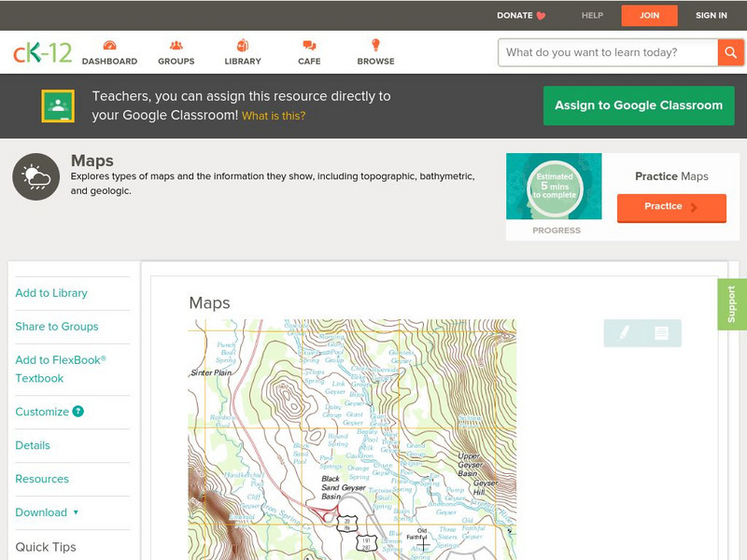This screenshot has width=747, height=560.
Task: Open the Groups icon in navigation
Action: 176,46
